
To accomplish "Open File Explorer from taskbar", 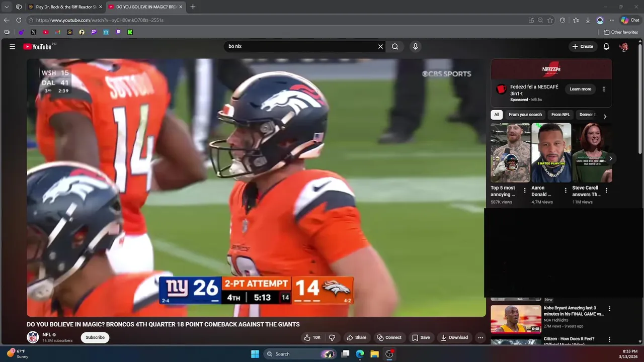I will (x=374, y=354).
